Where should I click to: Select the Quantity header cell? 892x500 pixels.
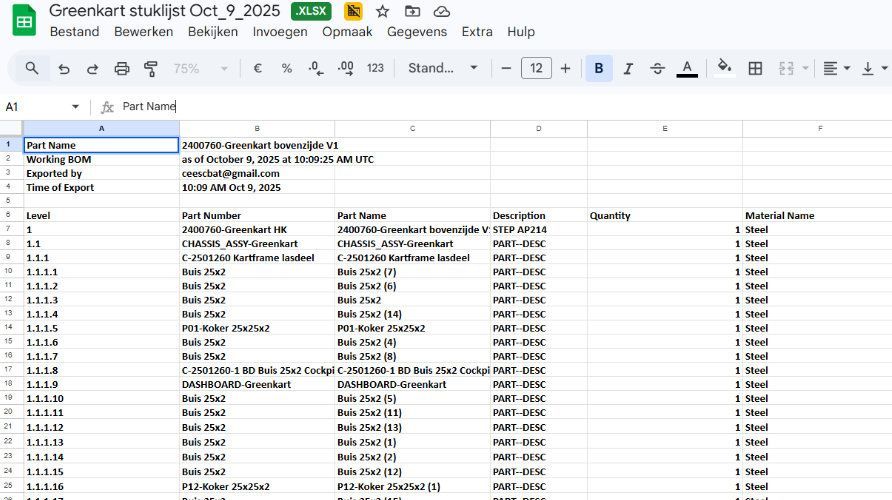click(664, 216)
